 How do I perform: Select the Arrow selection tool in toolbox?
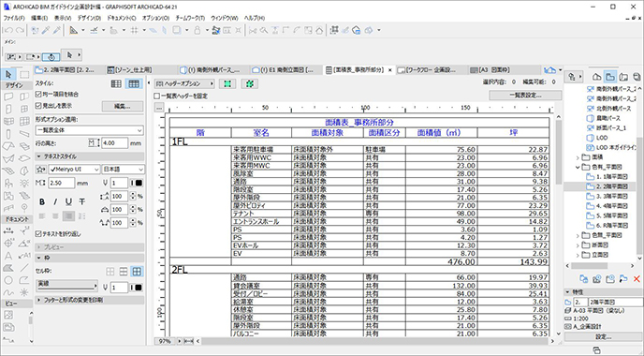8,74
